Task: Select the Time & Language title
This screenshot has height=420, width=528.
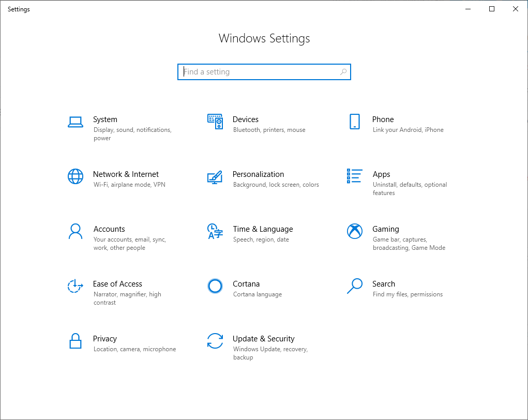Action: point(263,229)
